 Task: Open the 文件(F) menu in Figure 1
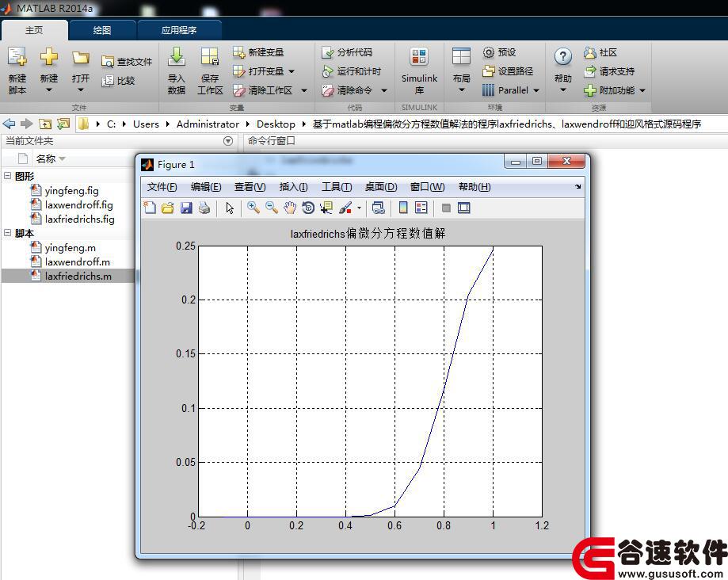162,187
